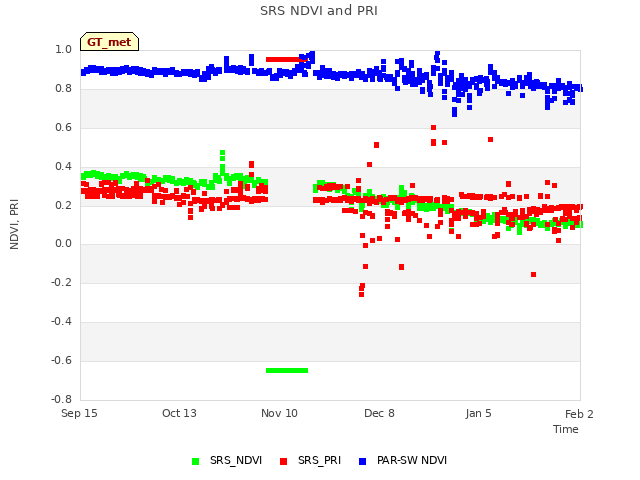
Task: Click the green flat line near -0.65
Action: 287,371
